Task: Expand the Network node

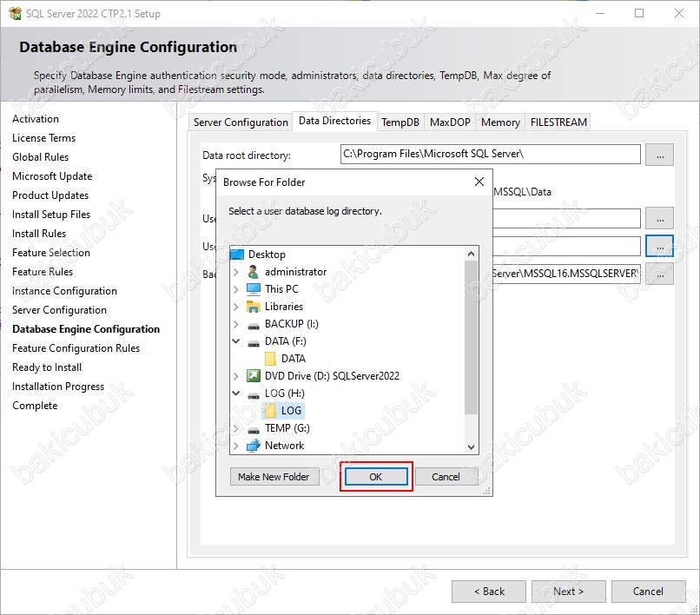Action: [236, 446]
